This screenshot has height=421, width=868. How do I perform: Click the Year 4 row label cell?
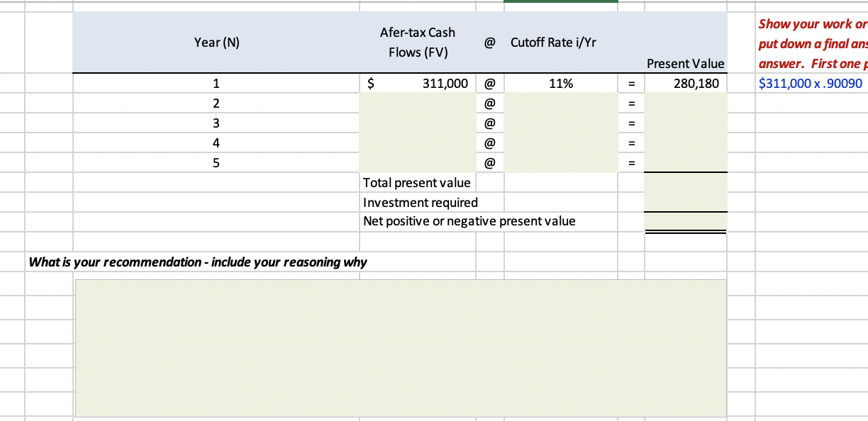point(216,142)
